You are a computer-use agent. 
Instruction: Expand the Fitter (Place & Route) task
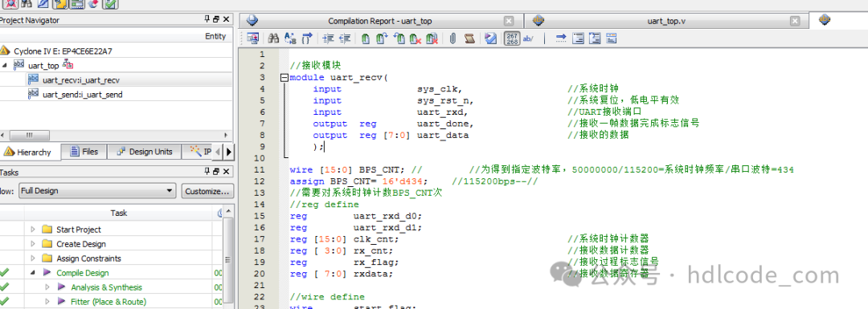[47, 302]
